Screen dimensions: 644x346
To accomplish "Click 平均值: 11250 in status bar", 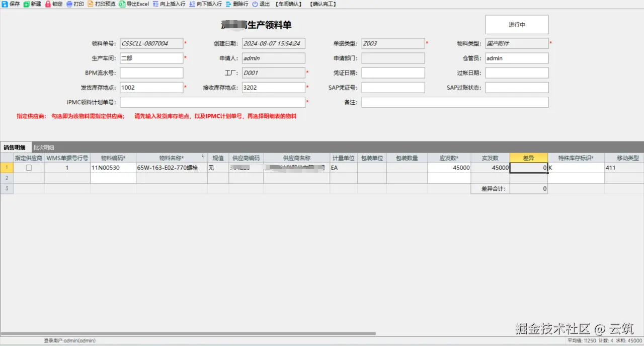I will tap(582, 340).
